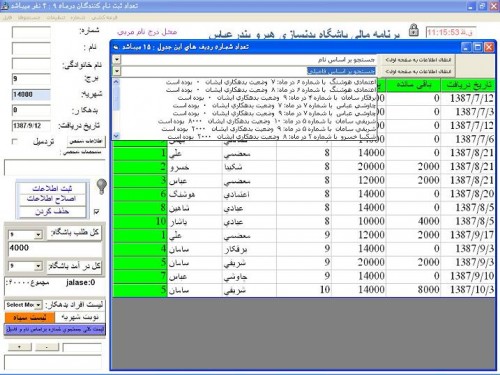Click the تاریخ دریافت field showing 1387/9/12

[31, 126]
